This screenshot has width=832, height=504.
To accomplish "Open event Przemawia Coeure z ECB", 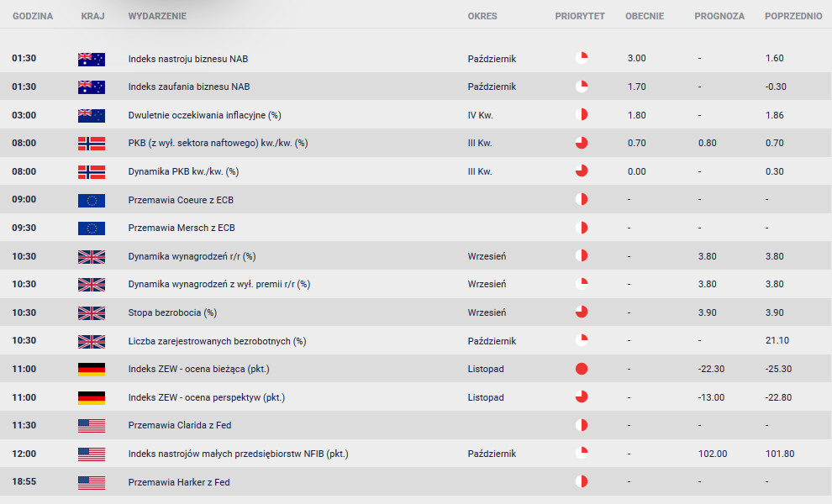I will (181, 200).
